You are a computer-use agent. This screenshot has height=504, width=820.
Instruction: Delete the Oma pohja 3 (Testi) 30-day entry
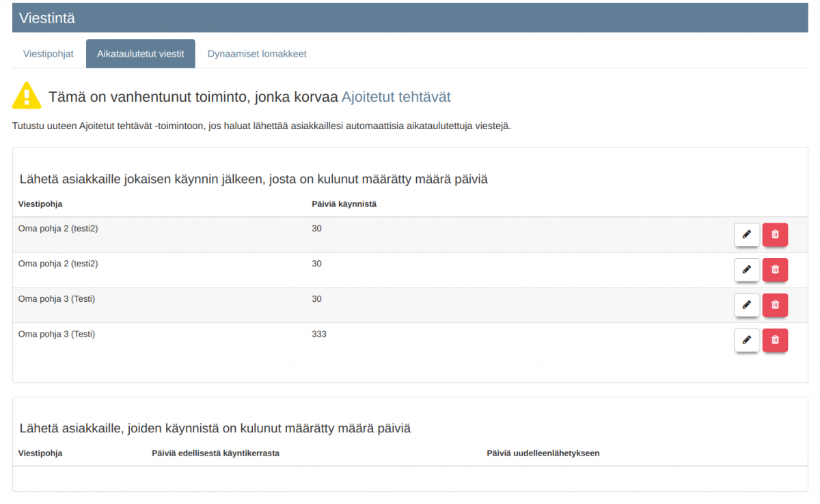coord(775,305)
